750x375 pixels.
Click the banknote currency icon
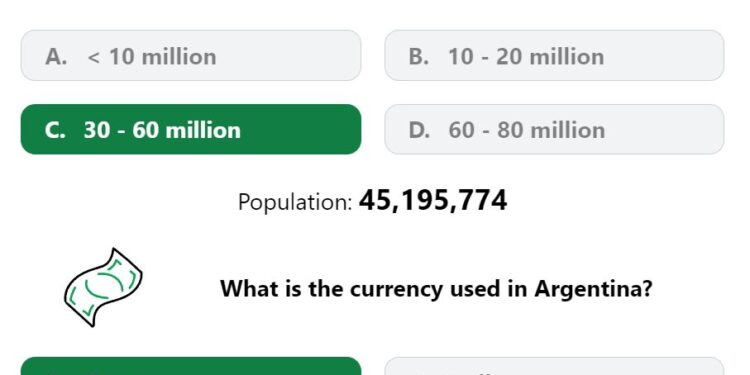click(103, 287)
